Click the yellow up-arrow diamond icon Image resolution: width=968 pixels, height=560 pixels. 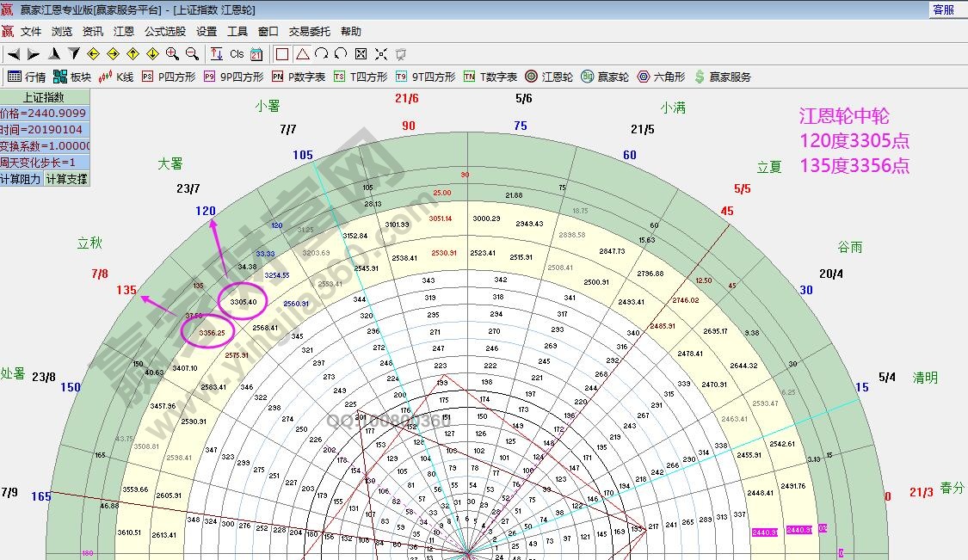[x=133, y=53]
